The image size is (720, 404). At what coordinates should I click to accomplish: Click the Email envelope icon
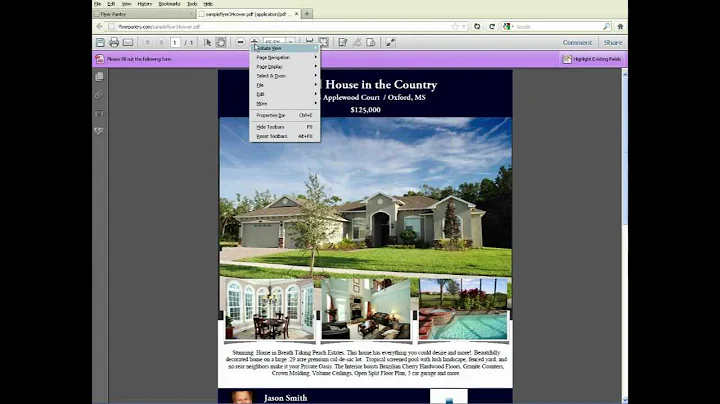coord(128,42)
